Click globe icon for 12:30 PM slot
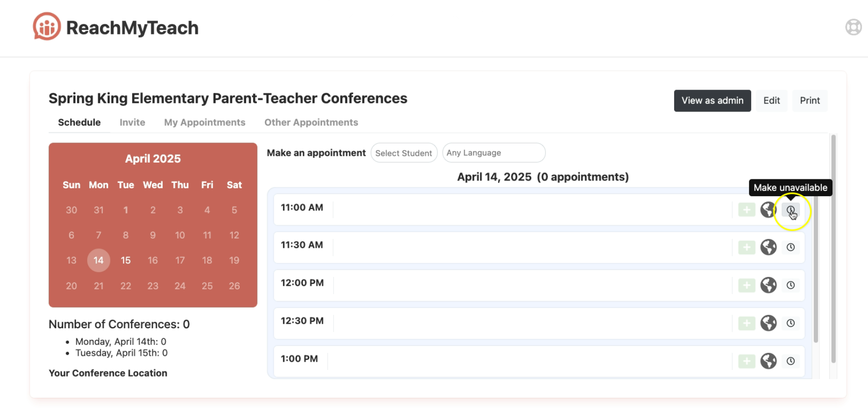This screenshot has height=412, width=868. pos(768,323)
